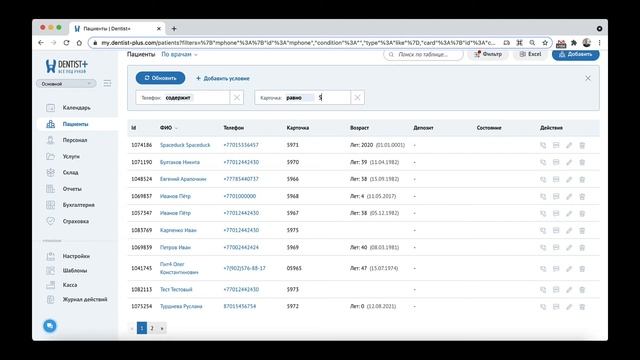This screenshot has height=360, width=640.
Task: Open the Услуги sidebar item
Action: pyautogui.click(x=71, y=156)
